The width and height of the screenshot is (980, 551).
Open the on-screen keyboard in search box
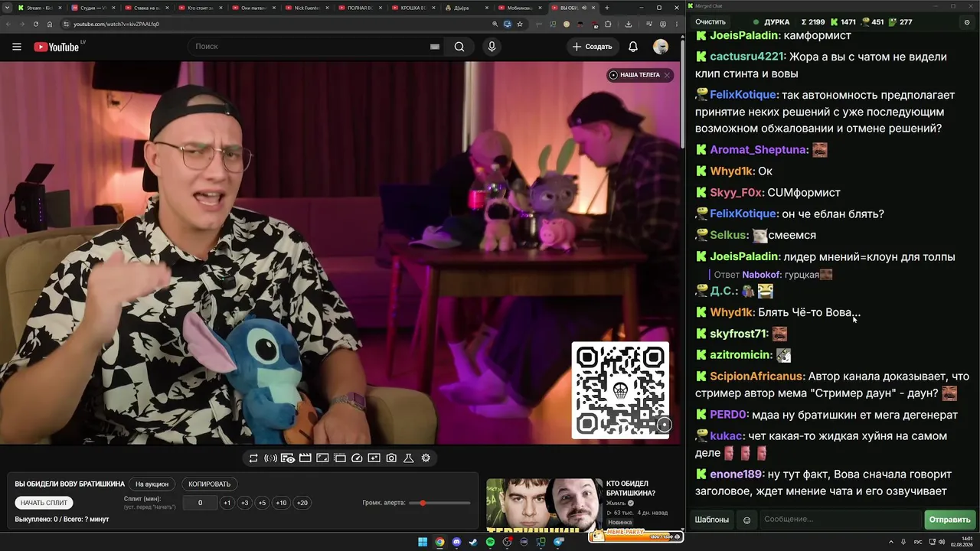435,47
